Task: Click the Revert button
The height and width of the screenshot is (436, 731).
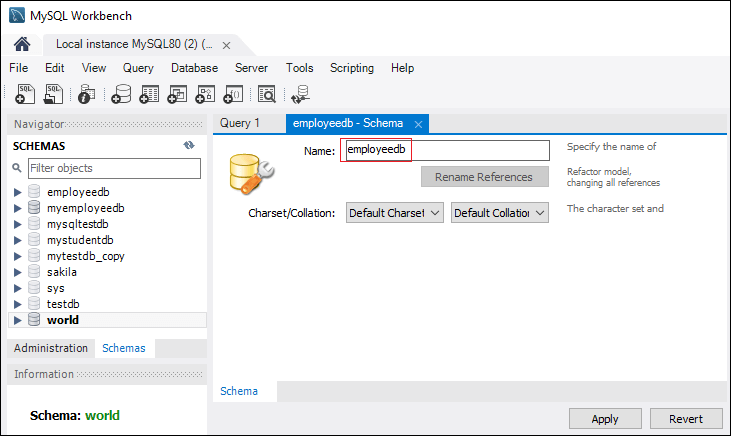Action: pos(686,419)
